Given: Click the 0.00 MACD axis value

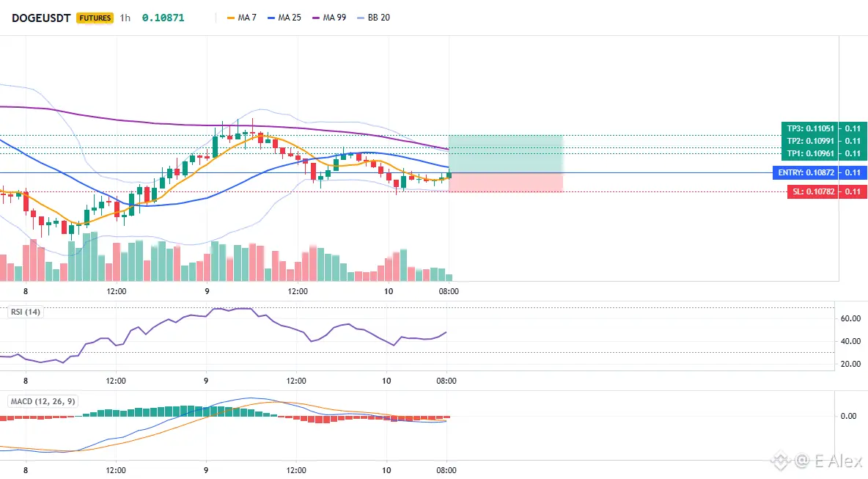Looking at the screenshot, I should [848, 416].
